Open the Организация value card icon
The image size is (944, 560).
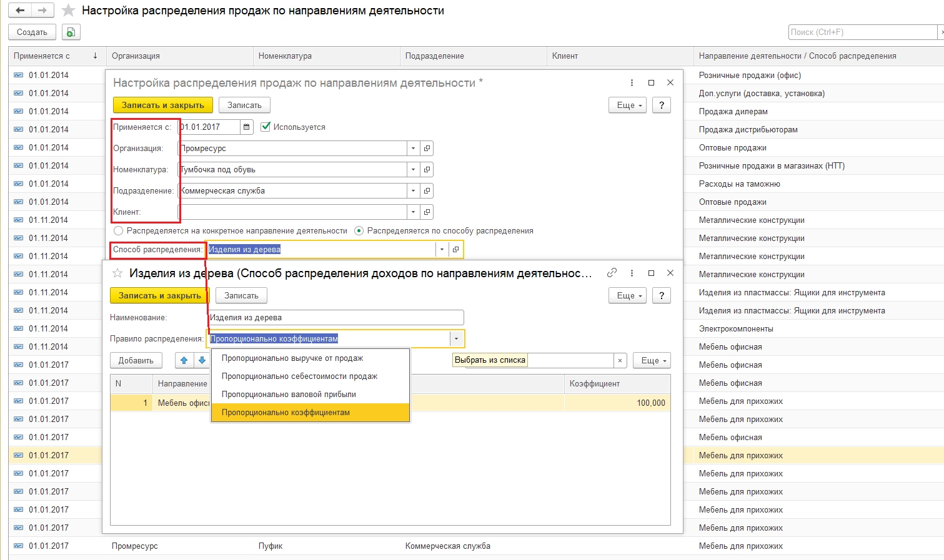coord(427,149)
